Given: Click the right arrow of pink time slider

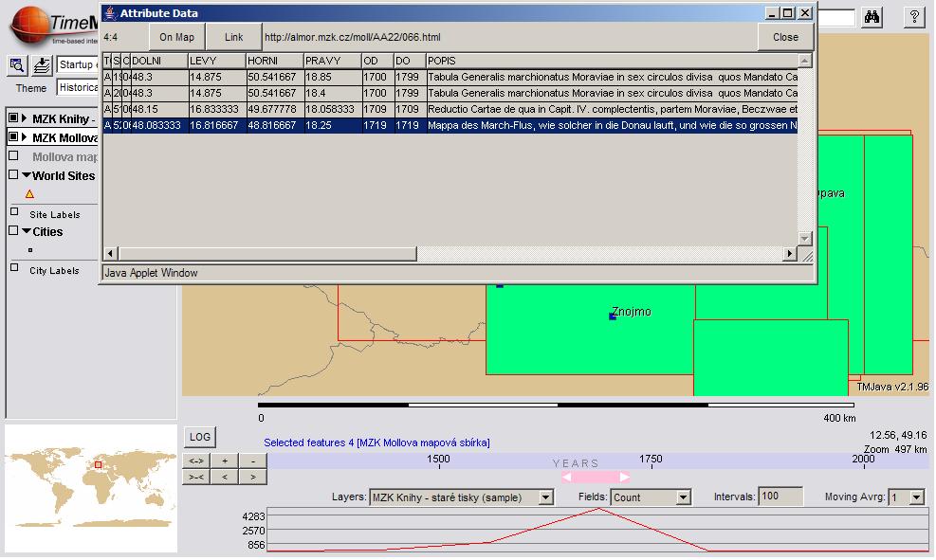Looking at the screenshot, I should (x=624, y=478).
